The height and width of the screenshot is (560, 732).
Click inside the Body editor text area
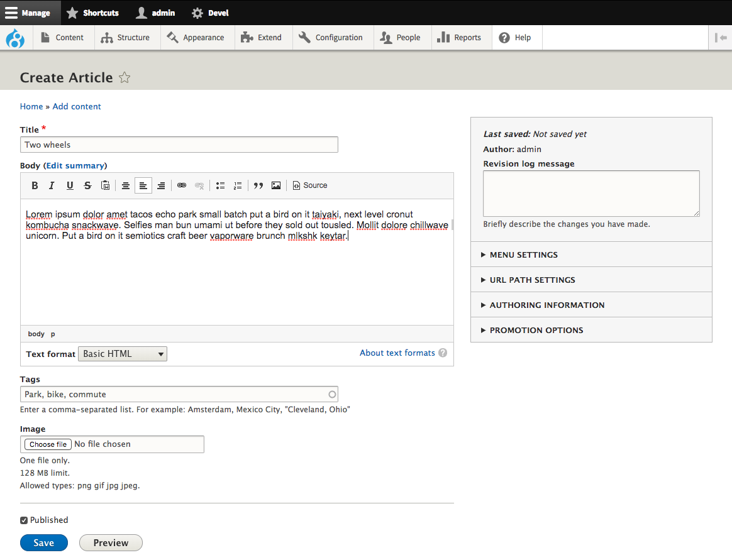click(236, 262)
